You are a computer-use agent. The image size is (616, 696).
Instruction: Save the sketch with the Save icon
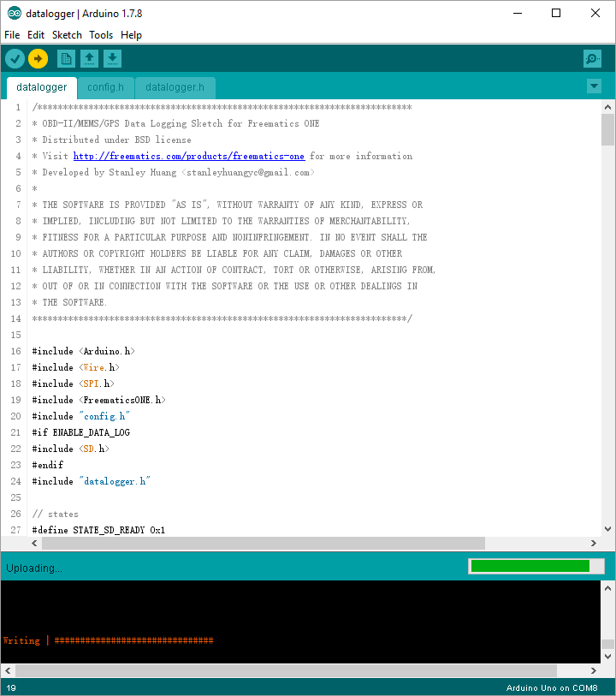pyautogui.click(x=112, y=58)
